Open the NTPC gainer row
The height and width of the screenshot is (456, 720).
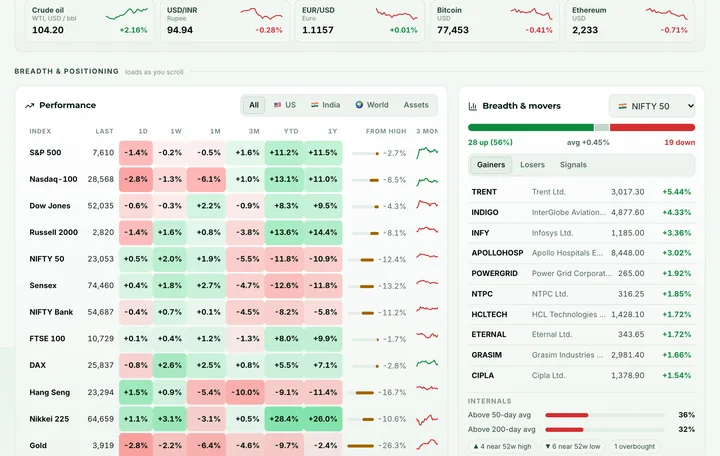[581, 294]
